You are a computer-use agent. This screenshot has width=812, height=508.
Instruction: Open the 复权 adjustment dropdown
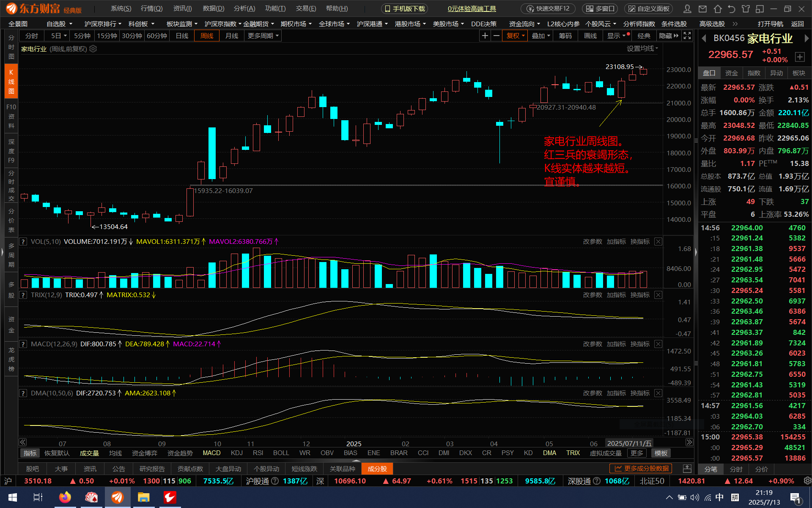(x=516, y=36)
